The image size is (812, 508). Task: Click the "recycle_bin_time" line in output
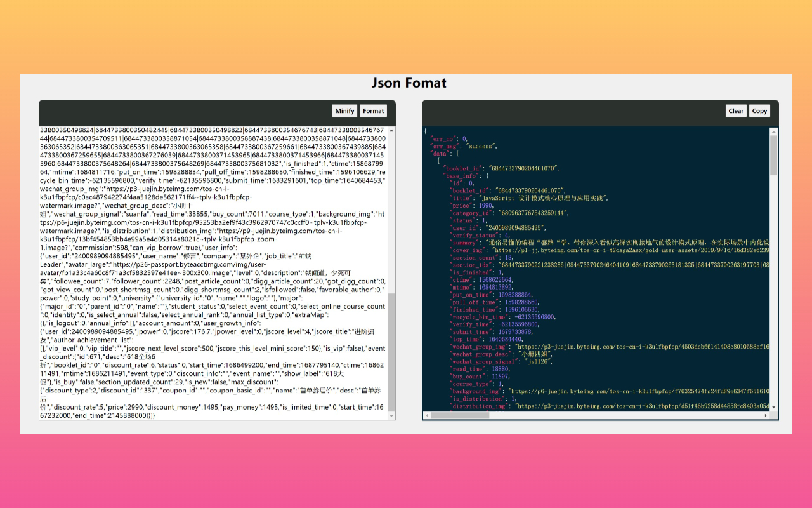click(x=503, y=317)
